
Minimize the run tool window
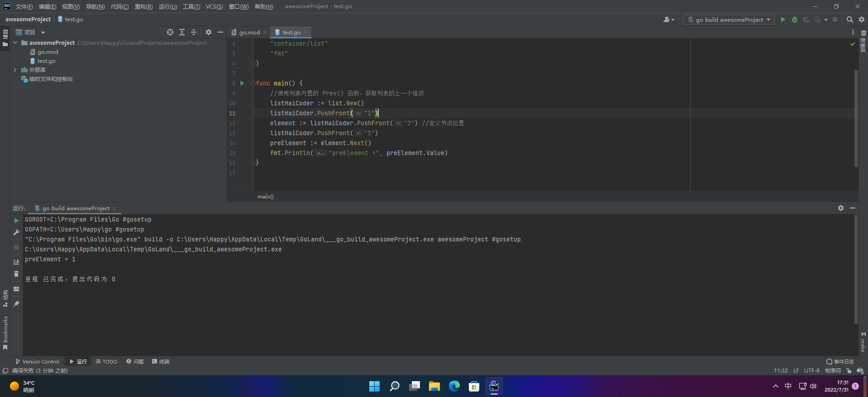[x=853, y=208]
